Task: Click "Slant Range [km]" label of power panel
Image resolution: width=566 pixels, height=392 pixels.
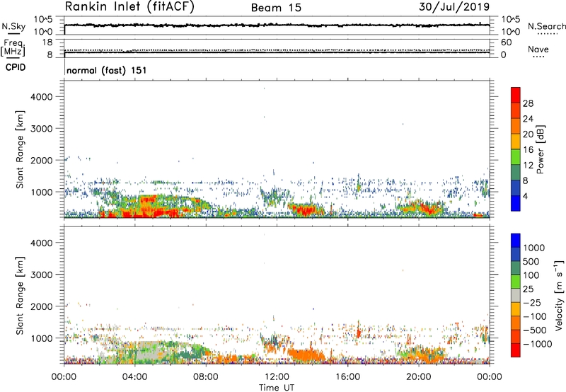Action: pyautogui.click(x=20, y=149)
